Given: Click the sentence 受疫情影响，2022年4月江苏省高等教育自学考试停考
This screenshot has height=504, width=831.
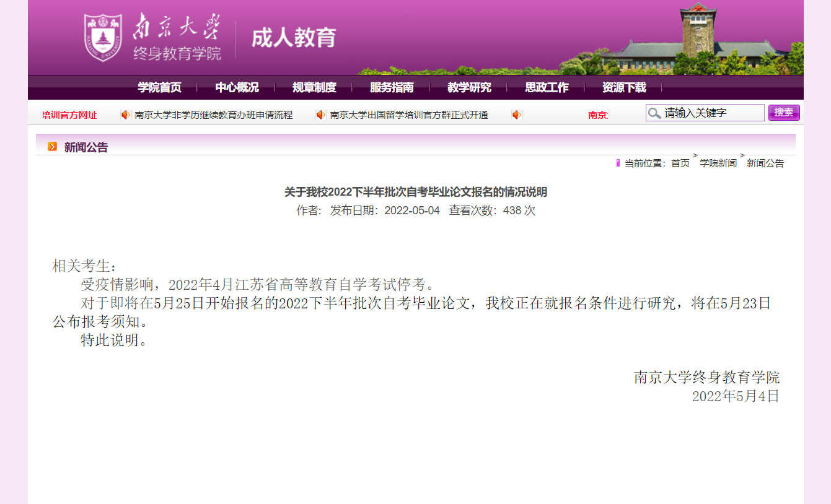Looking at the screenshot, I should 258,285.
